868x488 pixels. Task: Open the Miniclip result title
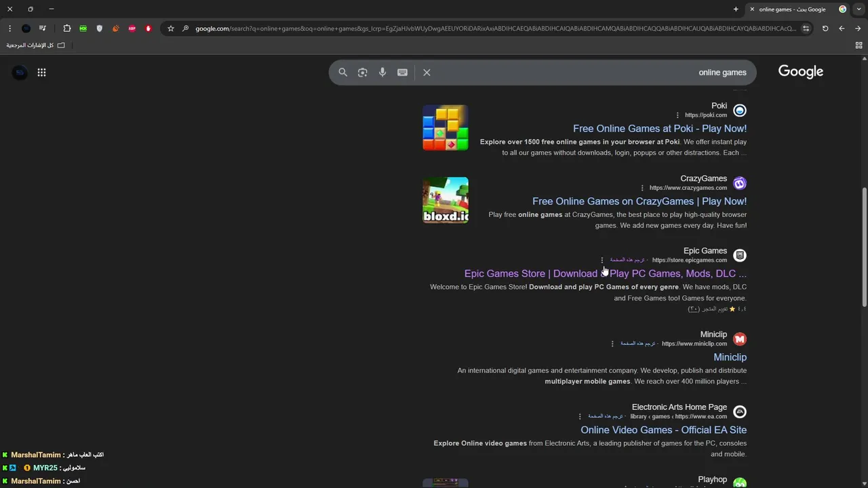pos(730,357)
